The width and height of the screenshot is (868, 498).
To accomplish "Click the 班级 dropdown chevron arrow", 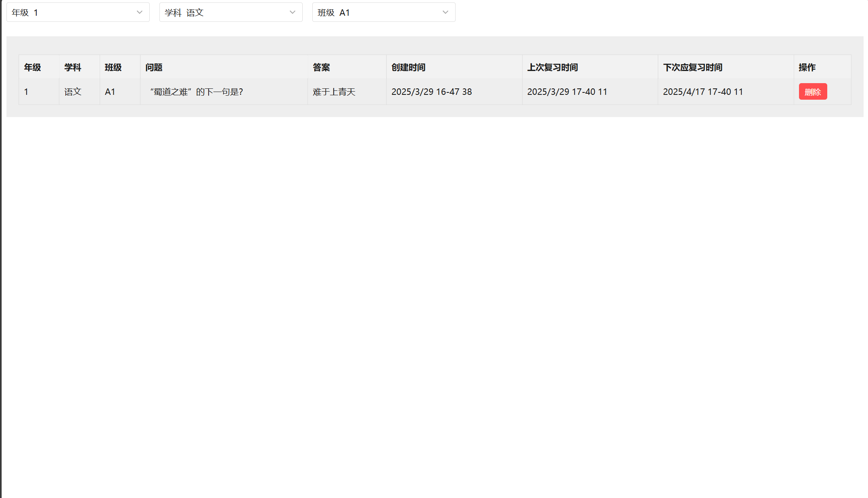I will tap(446, 12).
